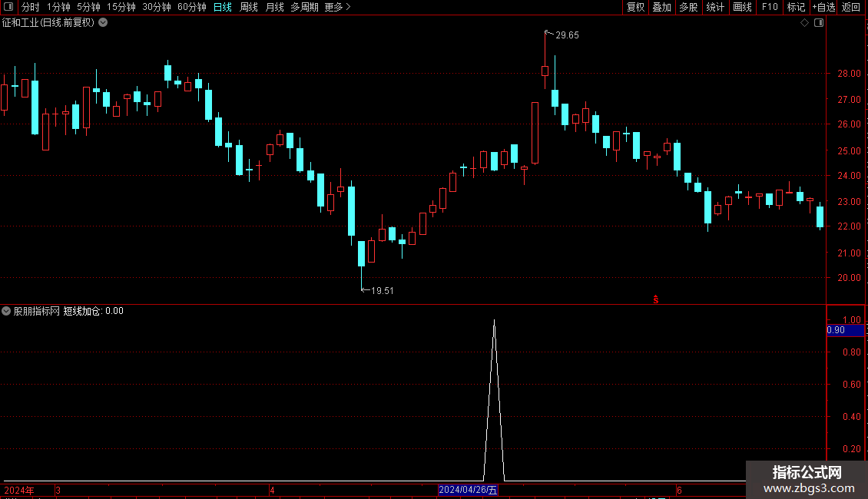868x499 pixels.
Task: Click the 0.90 indicator value tag
Action: click(845, 330)
